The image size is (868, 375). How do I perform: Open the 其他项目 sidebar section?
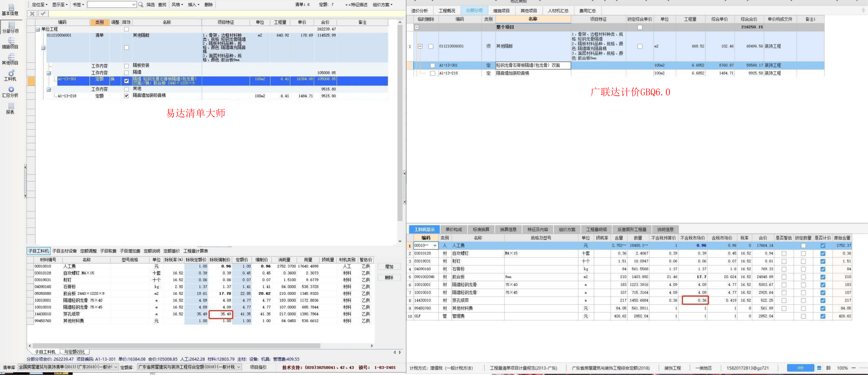pyautogui.click(x=10, y=59)
